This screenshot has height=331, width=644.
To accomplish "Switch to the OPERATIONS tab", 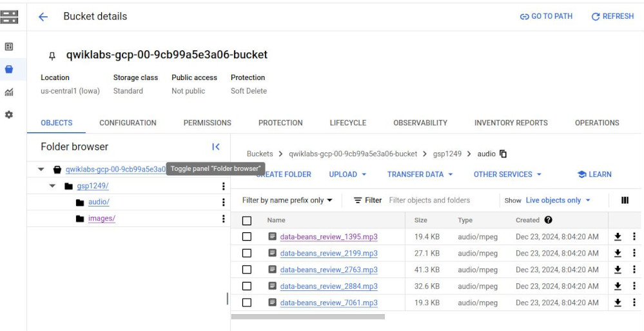I will 597,123.
